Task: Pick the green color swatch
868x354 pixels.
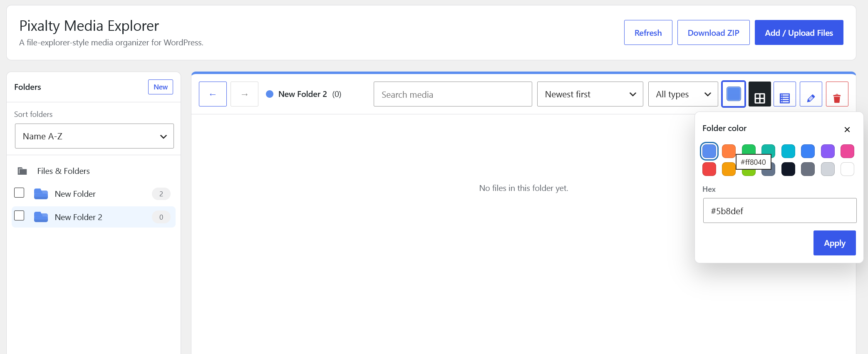Action: coord(749,149)
